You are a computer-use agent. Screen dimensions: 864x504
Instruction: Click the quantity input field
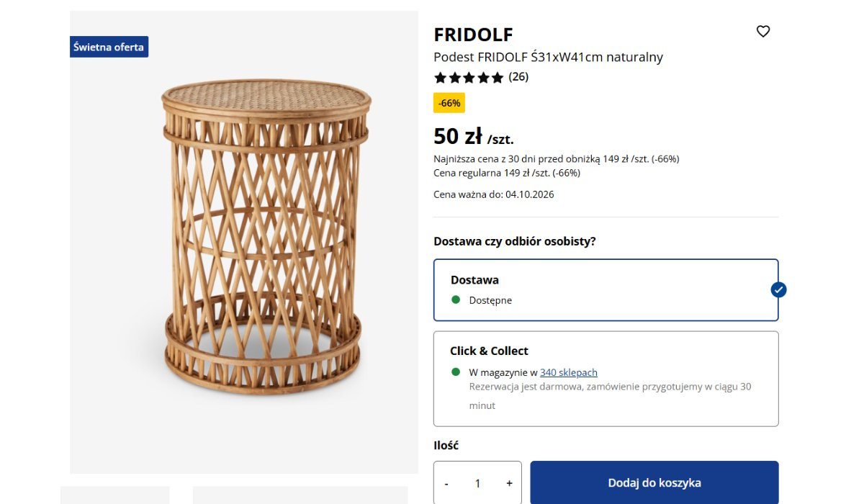coord(477,484)
